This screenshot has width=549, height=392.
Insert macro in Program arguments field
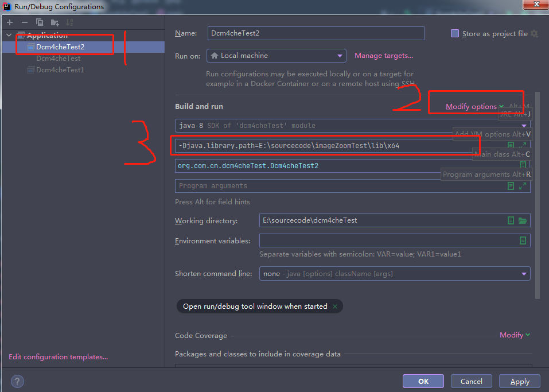pos(511,186)
